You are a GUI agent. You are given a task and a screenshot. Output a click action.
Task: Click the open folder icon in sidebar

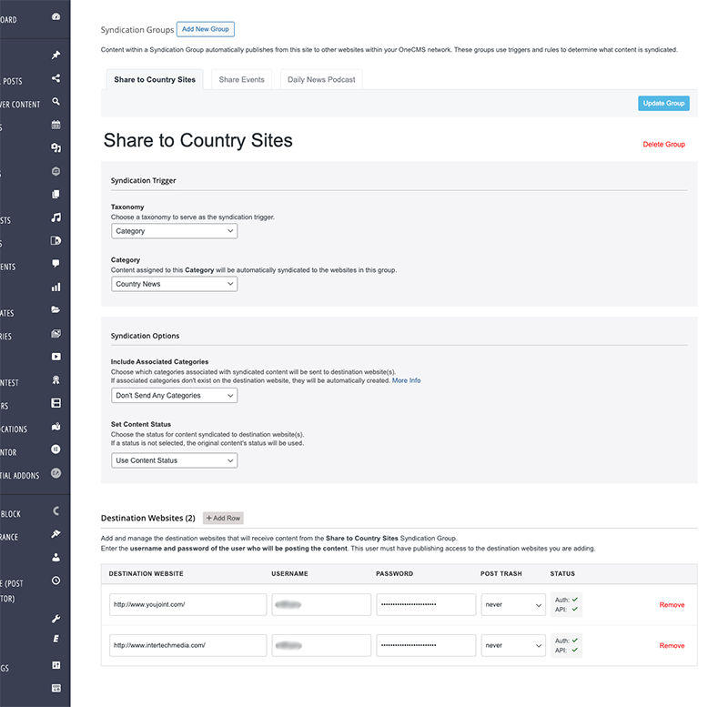click(x=56, y=309)
